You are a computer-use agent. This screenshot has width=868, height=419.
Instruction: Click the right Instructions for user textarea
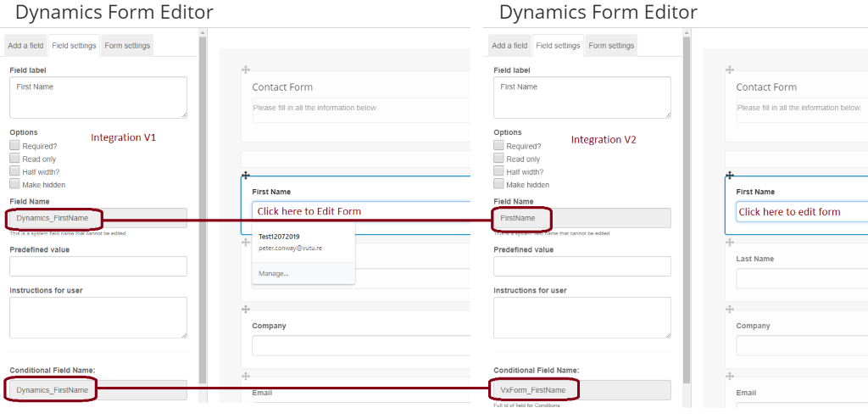[582, 317]
